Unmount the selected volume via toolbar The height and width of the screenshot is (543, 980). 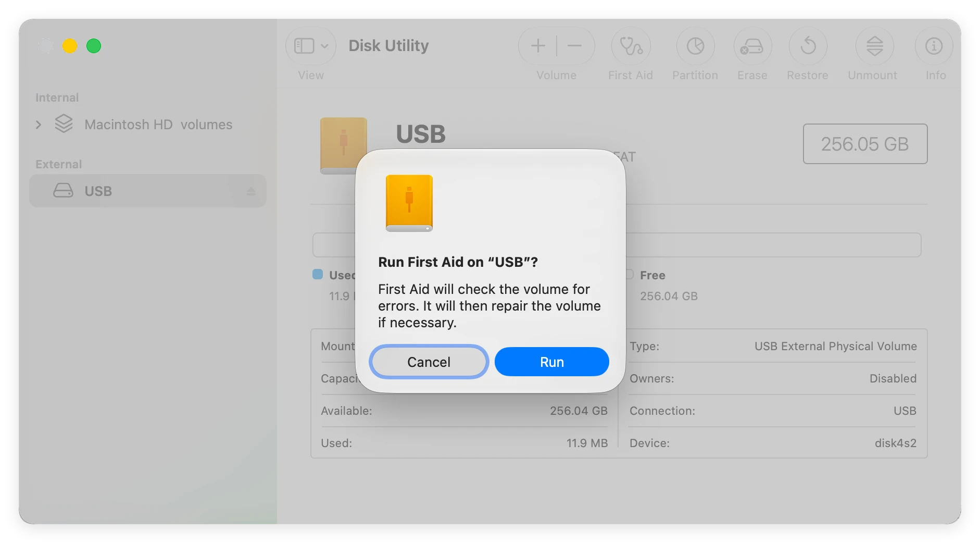(x=874, y=46)
